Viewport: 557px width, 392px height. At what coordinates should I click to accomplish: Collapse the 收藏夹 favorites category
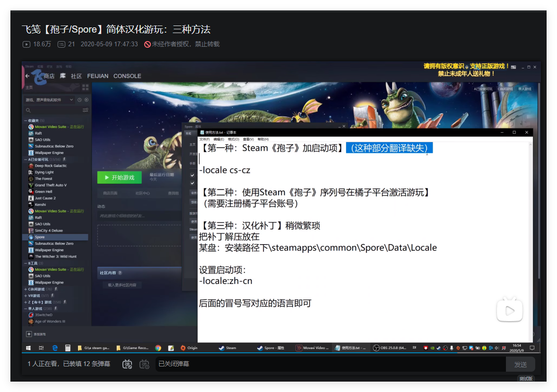coord(26,120)
